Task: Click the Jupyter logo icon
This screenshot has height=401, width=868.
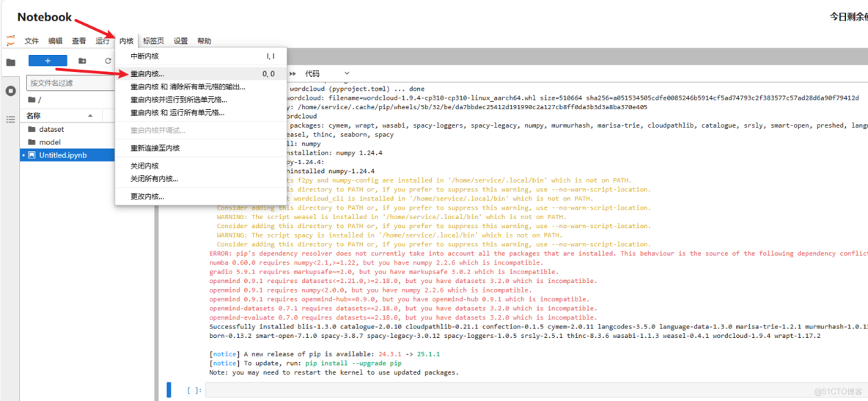Action: (x=10, y=40)
